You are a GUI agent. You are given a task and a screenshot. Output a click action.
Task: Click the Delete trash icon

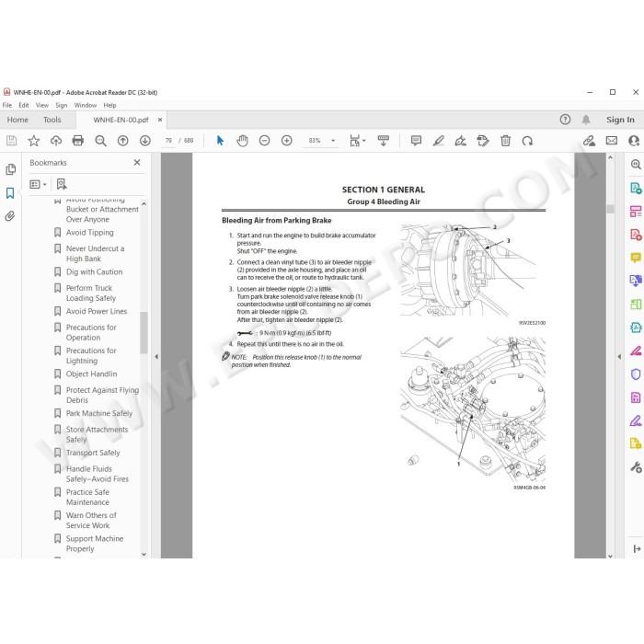[505, 141]
